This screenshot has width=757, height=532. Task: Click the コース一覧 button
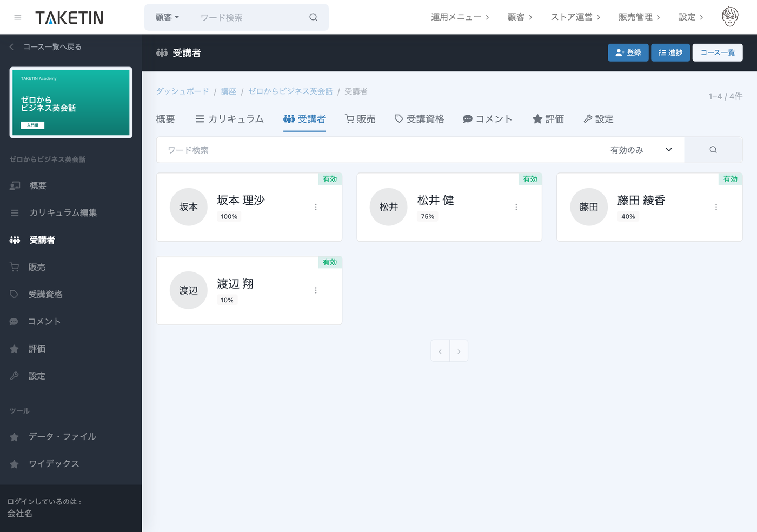pyautogui.click(x=718, y=52)
